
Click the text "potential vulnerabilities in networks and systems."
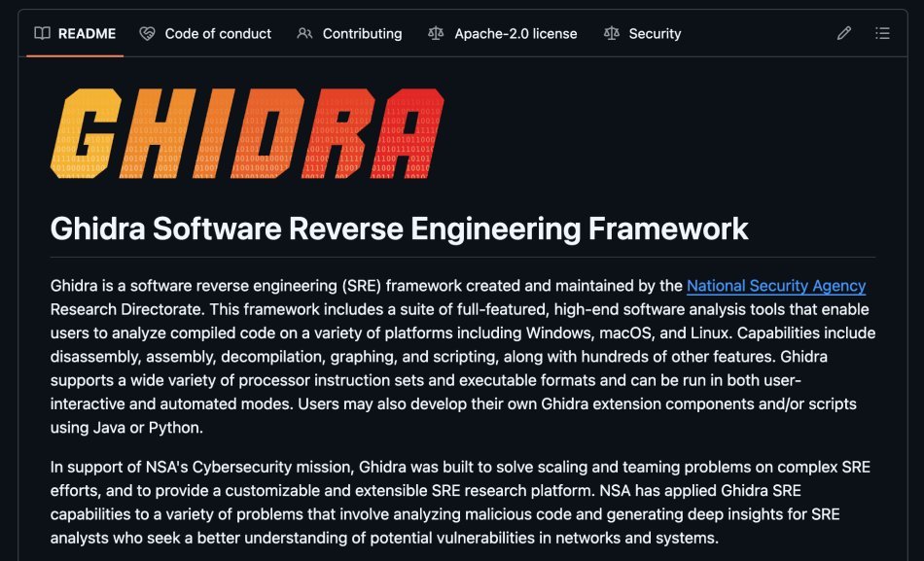(x=544, y=538)
